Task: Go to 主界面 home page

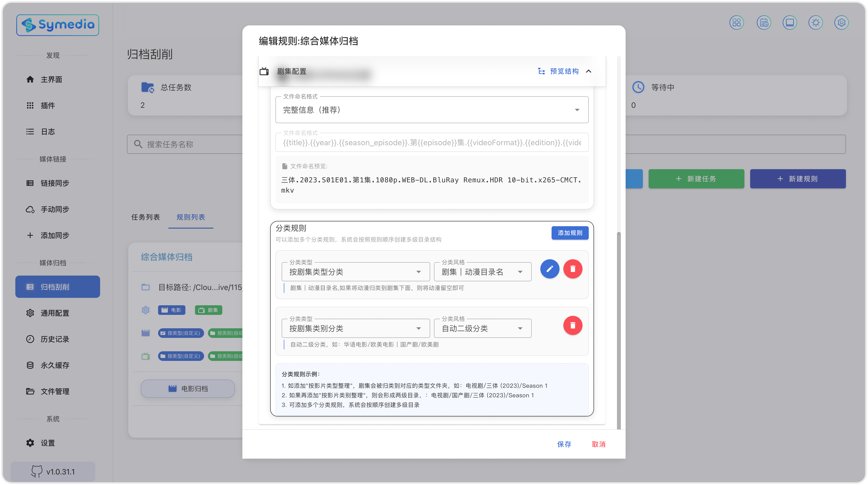Action: (x=58, y=79)
